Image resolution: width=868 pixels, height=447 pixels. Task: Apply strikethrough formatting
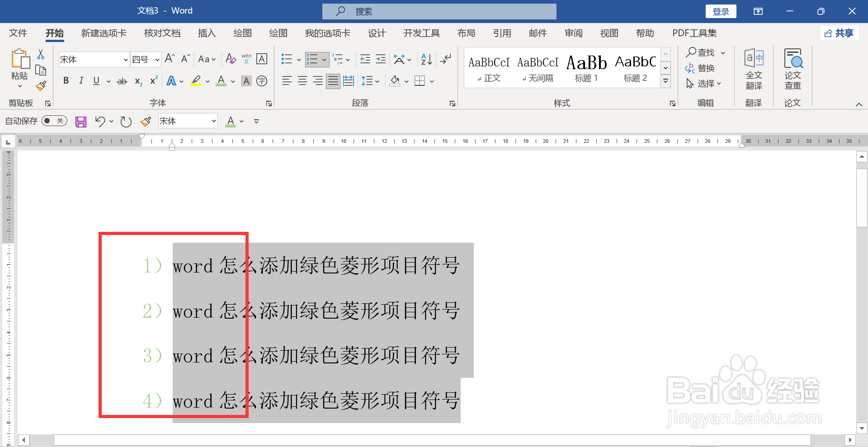(122, 81)
